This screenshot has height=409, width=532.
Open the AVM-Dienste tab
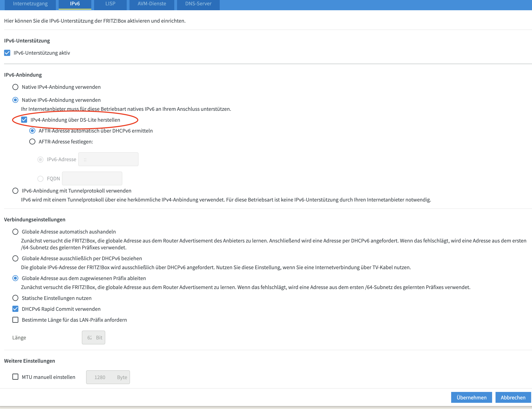[151, 4]
